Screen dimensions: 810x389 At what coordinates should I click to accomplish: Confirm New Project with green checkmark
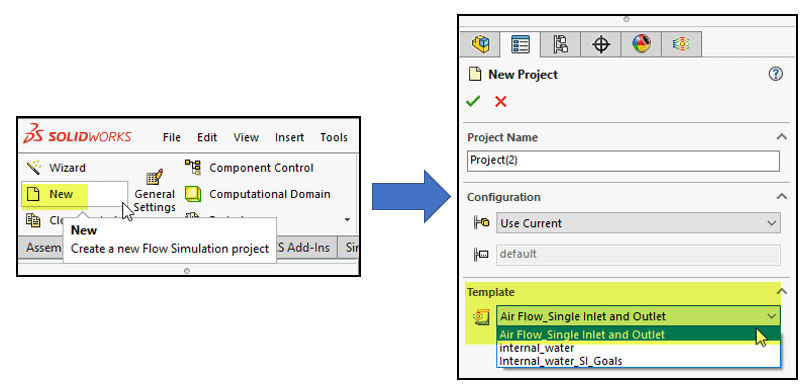click(x=472, y=101)
